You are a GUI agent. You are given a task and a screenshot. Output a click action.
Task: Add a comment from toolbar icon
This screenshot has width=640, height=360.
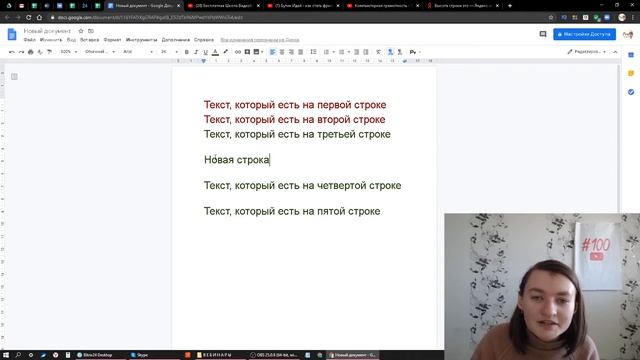(x=247, y=52)
